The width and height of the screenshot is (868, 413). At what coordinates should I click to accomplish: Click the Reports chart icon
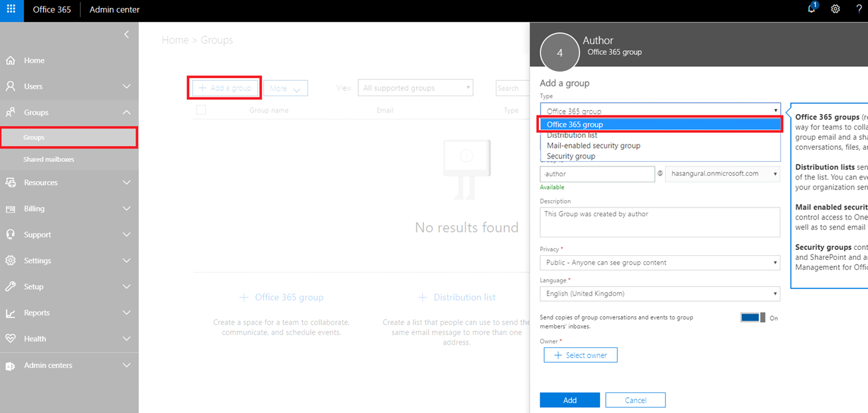11,313
